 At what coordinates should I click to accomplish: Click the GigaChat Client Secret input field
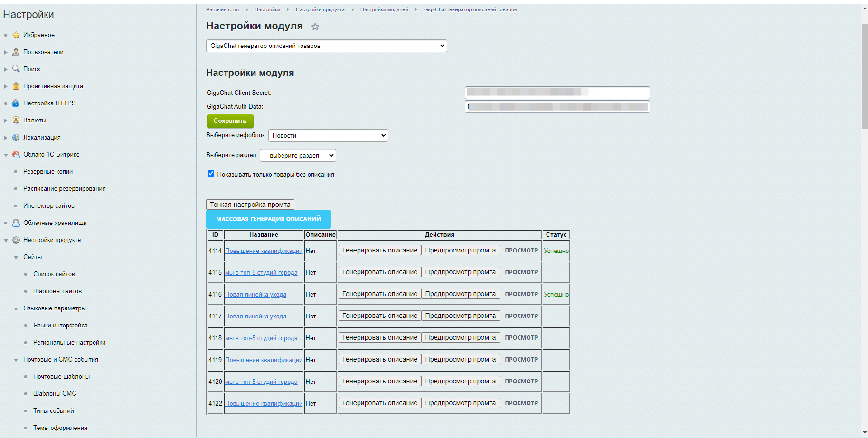557,93
